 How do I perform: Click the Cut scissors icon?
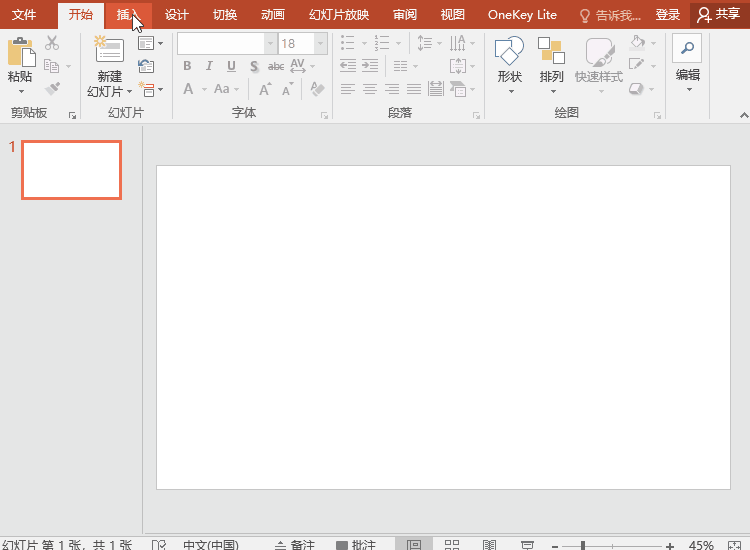[x=52, y=43]
